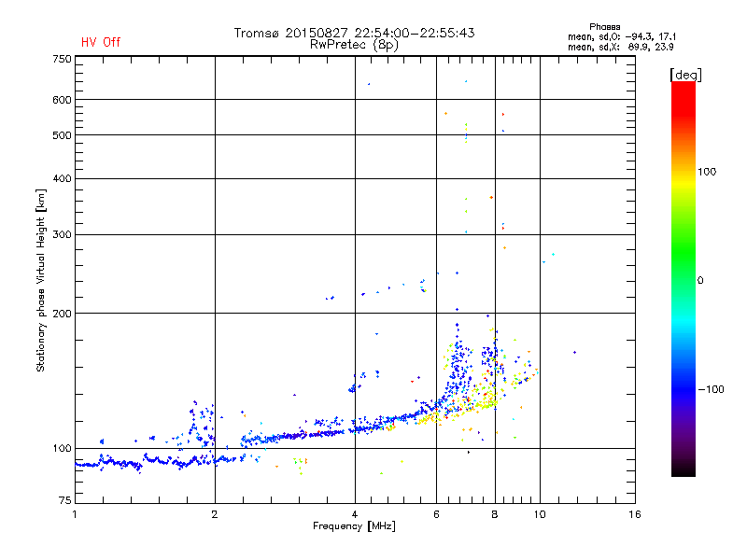Click the x-axis tick label '8'
Image resolution: width=747 pixels, height=560 pixels.
pos(495,514)
